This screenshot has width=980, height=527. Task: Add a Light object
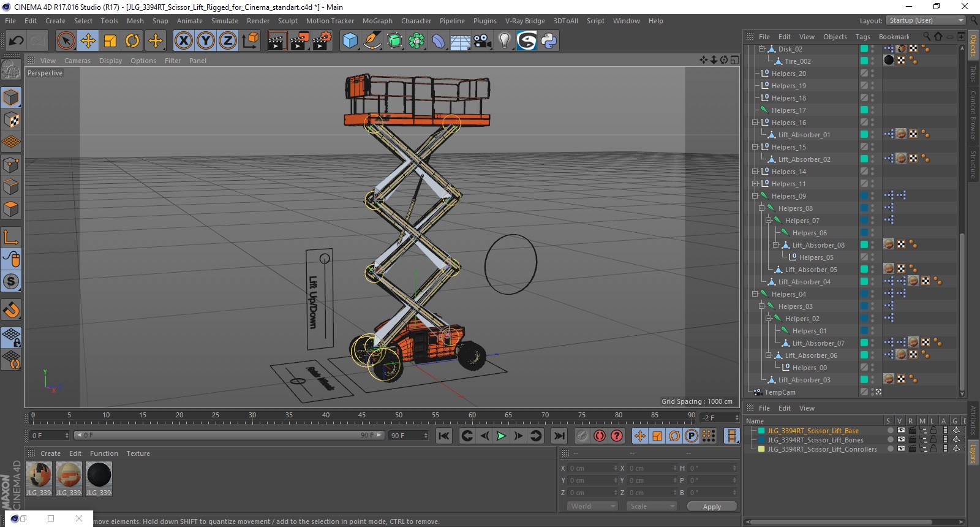504,41
